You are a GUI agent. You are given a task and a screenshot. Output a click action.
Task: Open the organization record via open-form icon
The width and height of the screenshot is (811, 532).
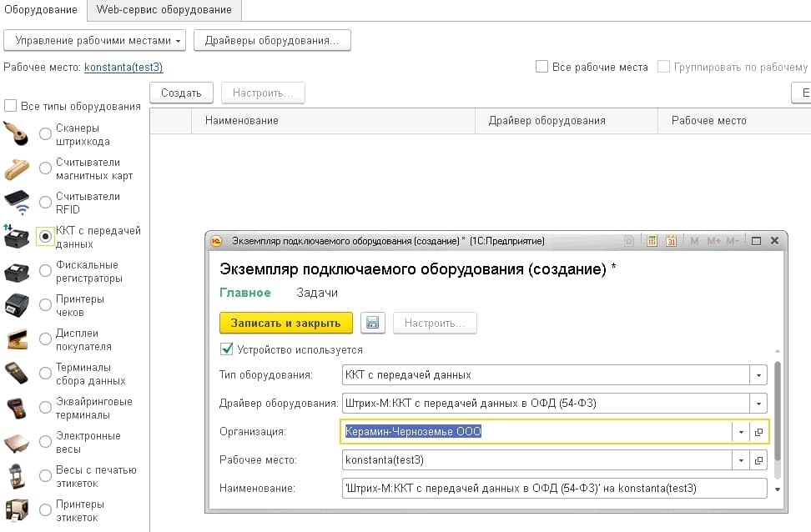[x=758, y=432]
